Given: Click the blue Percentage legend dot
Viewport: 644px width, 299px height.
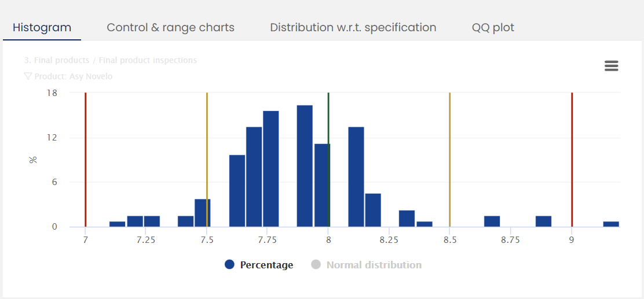Looking at the screenshot, I should click(229, 265).
